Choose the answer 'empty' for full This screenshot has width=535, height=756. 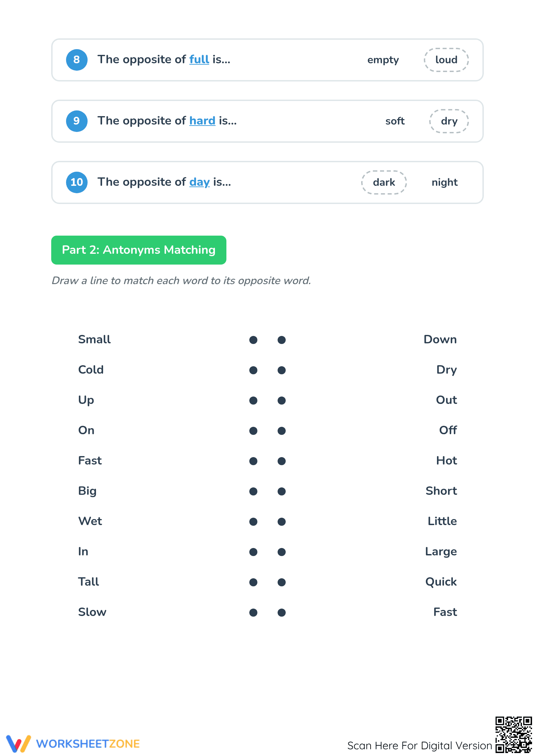coord(383,60)
